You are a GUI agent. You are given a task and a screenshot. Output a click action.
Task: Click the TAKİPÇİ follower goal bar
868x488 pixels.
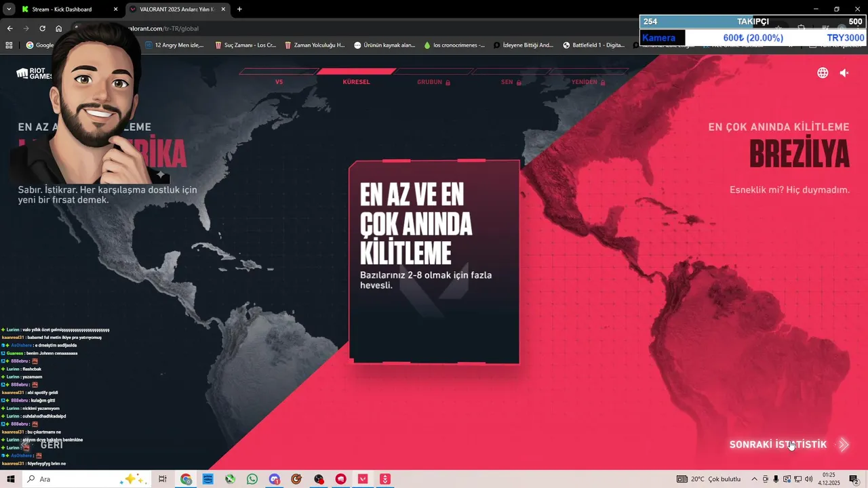[x=753, y=22]
